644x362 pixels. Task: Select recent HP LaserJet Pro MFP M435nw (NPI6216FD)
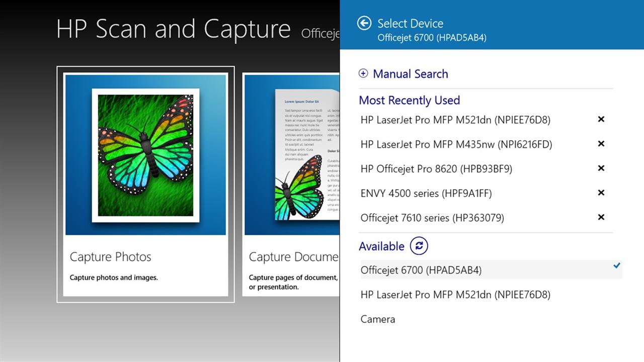pos(456,144)
